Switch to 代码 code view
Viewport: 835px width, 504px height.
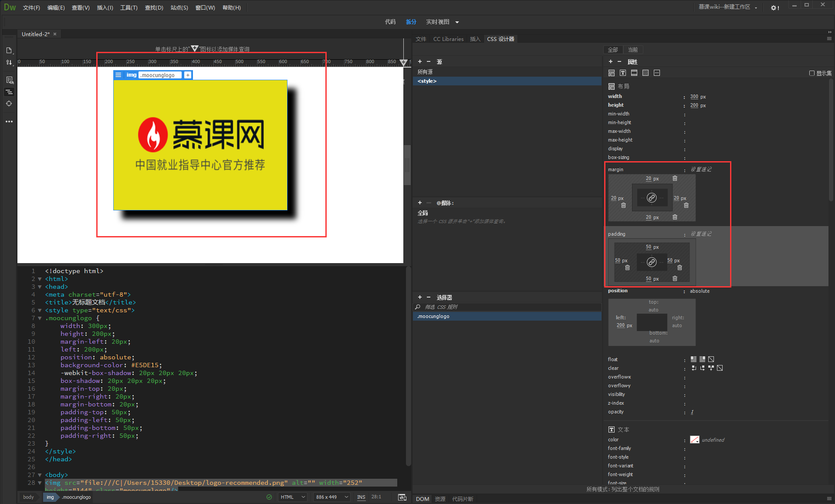(x=390, y=22)
